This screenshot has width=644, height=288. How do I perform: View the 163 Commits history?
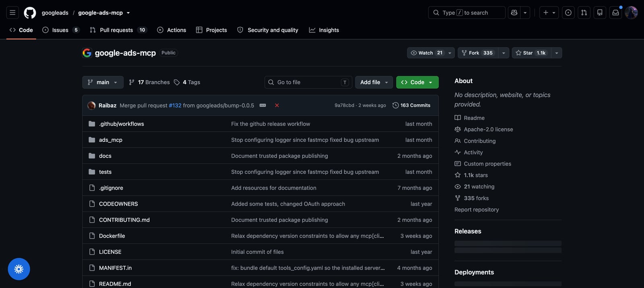411,105
